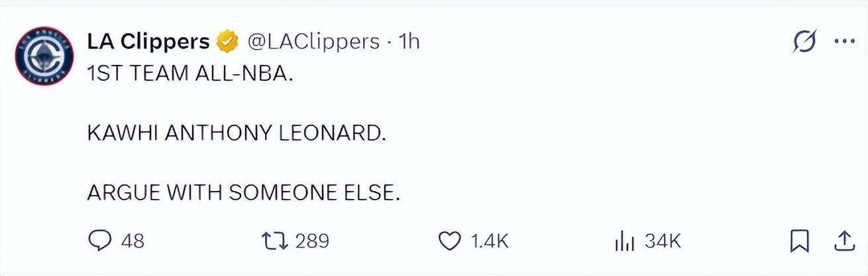Like the tweet with the heart icon

451,241
